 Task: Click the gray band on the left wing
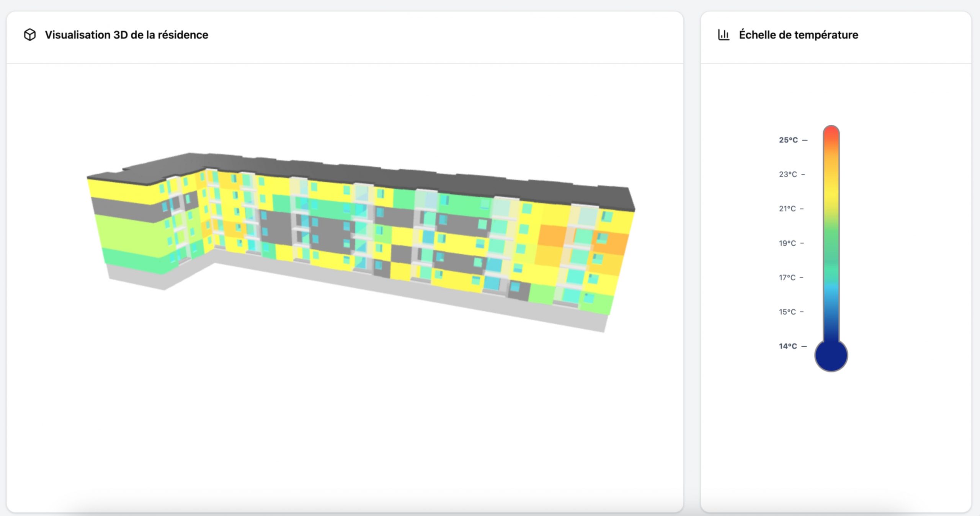[x=126, y=210]
